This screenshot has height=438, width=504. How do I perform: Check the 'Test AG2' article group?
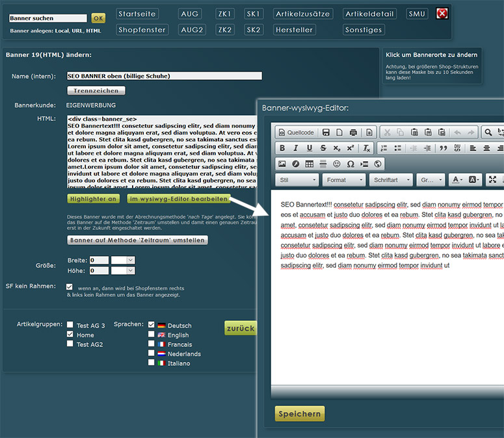point(70,343)
